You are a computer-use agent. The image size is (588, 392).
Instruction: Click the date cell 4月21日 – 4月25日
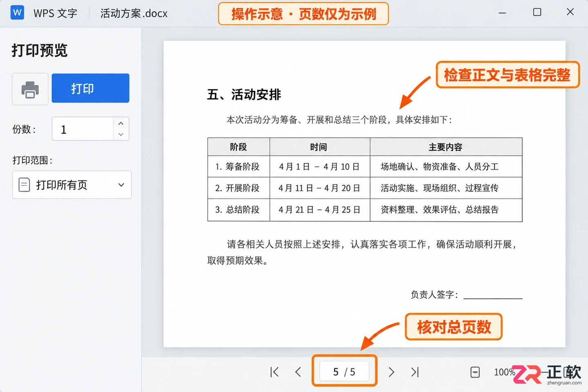(x=319, y=209)
